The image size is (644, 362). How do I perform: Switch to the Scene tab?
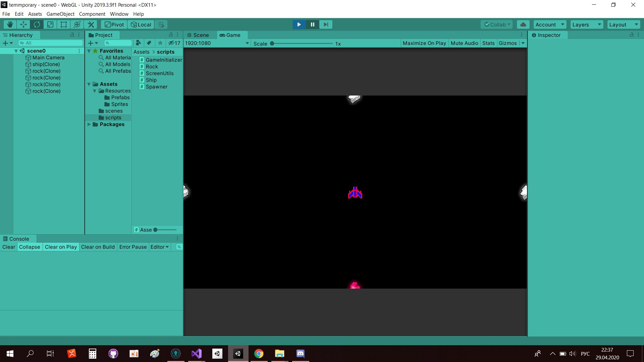click(x=198, y=35)
